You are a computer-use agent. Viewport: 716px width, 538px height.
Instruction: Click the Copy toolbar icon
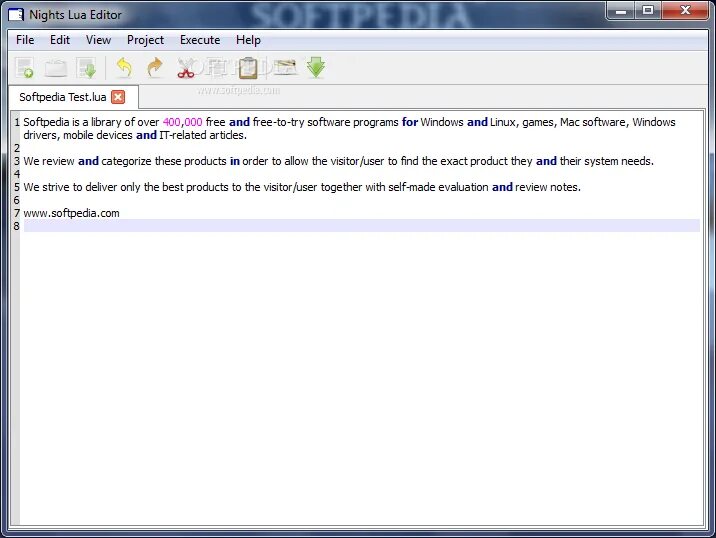click(216, 68)
